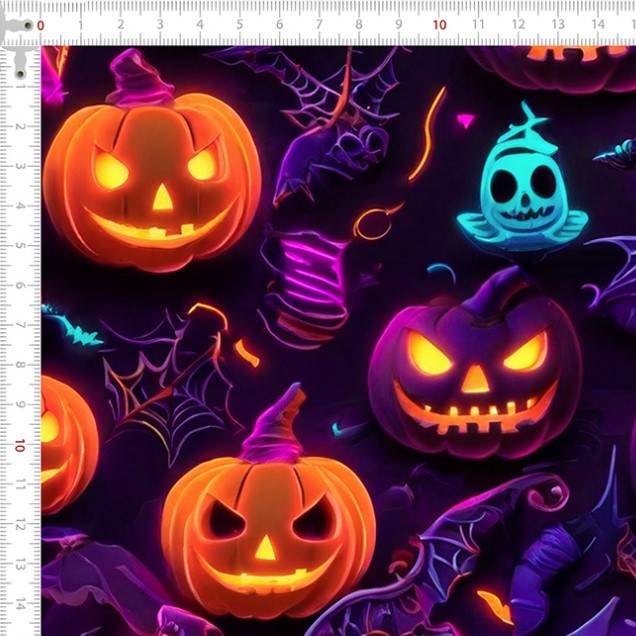Click the number 4 on the vertical ruler
Image resolution: width=636 pixels, height=636 pixels.
tap(20, 206)
